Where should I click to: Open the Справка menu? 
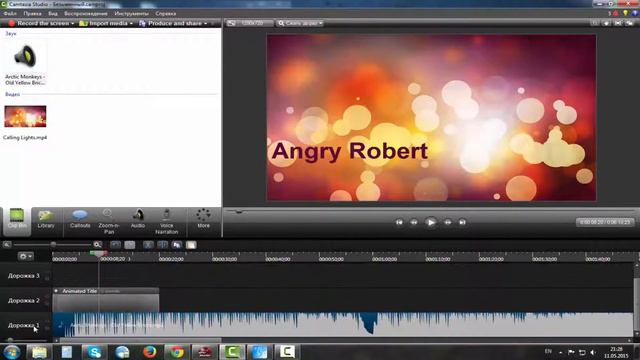166,13
